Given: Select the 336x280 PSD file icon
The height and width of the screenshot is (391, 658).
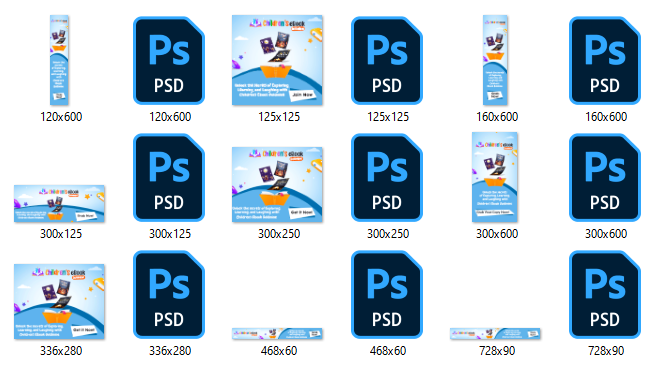Looking at the screenshot, I should (169, 295).
